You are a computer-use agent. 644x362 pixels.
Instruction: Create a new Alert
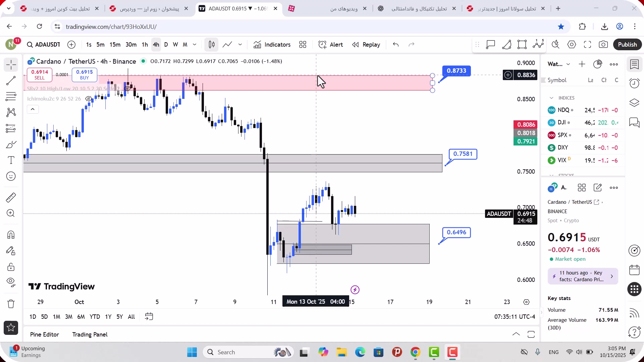(x=330, y=45)
